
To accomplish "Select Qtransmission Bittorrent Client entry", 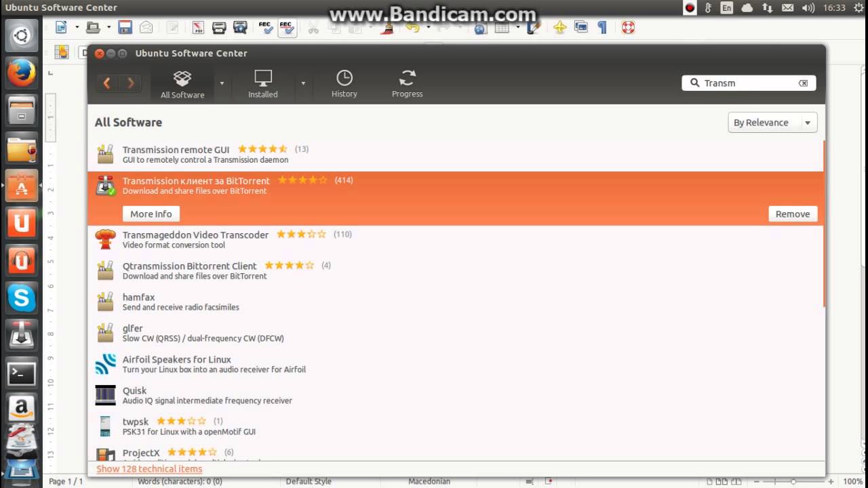I will click(x=456, y=271).
